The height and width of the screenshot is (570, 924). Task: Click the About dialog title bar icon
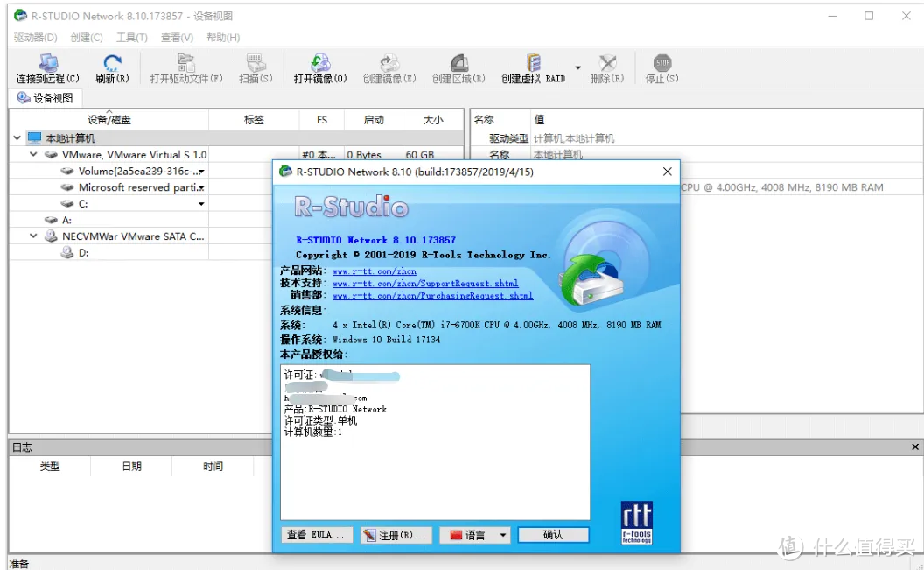coord(286,172)
